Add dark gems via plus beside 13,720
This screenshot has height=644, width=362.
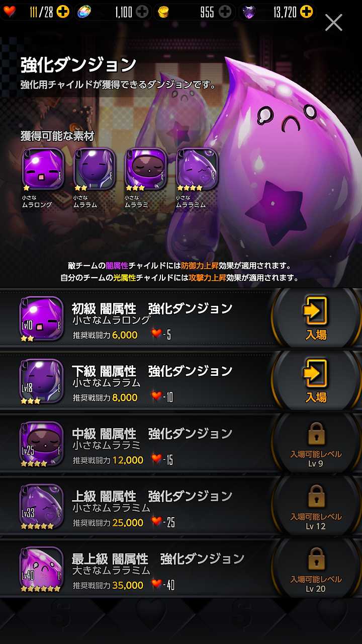307,12
